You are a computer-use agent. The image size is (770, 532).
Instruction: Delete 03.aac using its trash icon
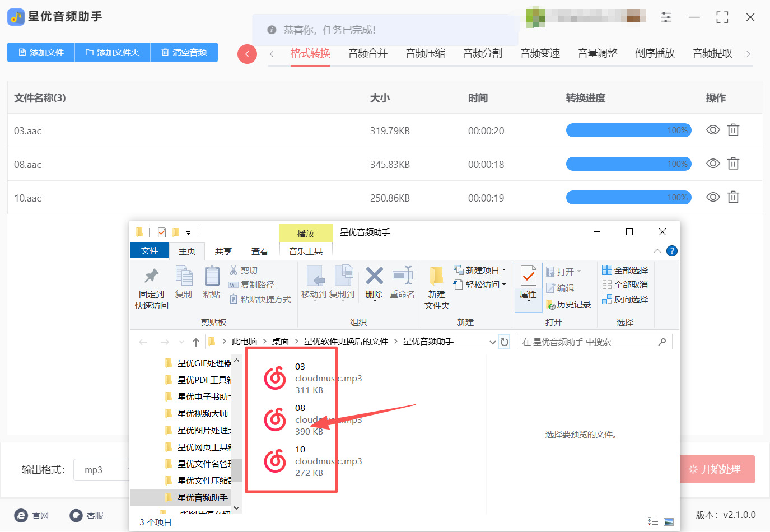point(733,130)
